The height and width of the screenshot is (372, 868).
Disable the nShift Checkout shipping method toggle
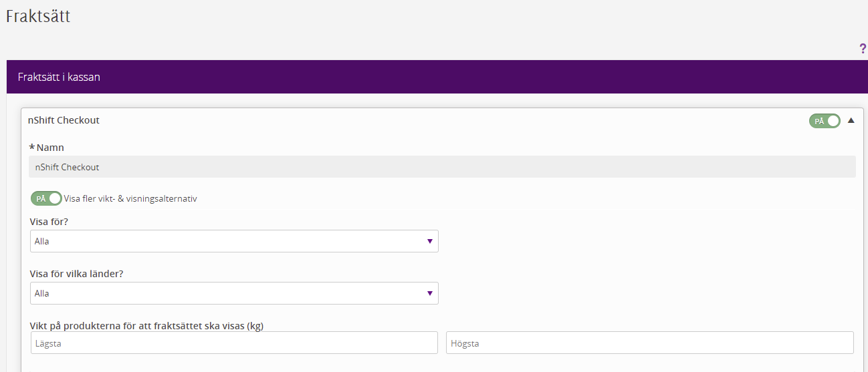[x=825, y=121]
